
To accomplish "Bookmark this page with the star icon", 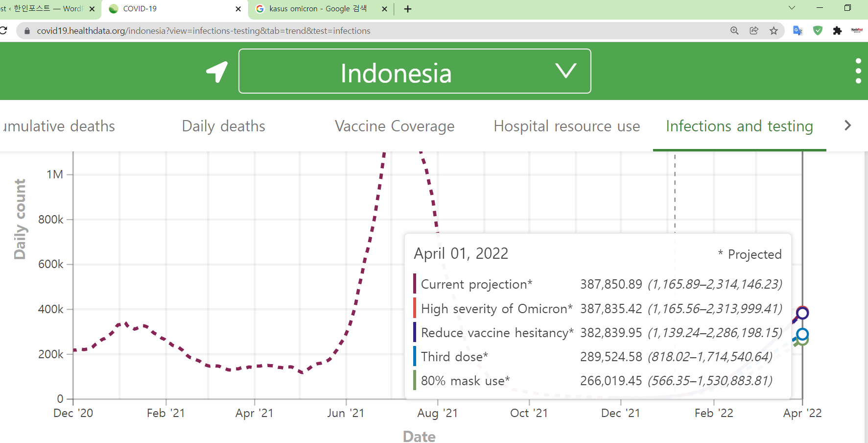I will tap(774, 31).
